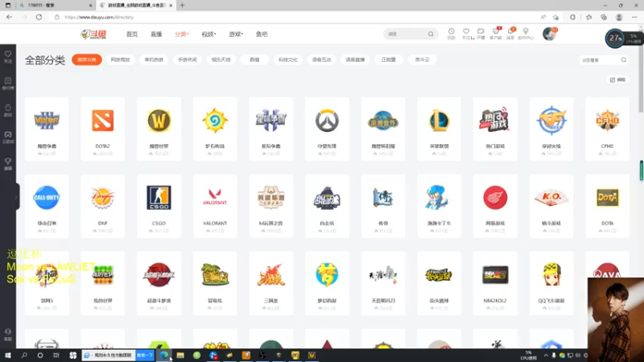Open the Call of Duty category
The height and width of the screenshot is (362, 644).
(47, 206)
